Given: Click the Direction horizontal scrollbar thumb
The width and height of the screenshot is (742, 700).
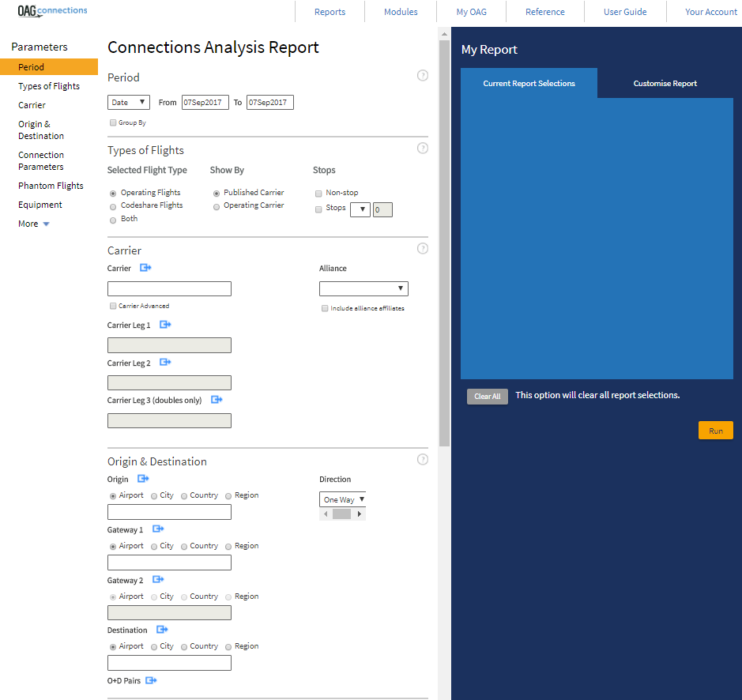Looking at the screenshot, I should click(341, 514).
